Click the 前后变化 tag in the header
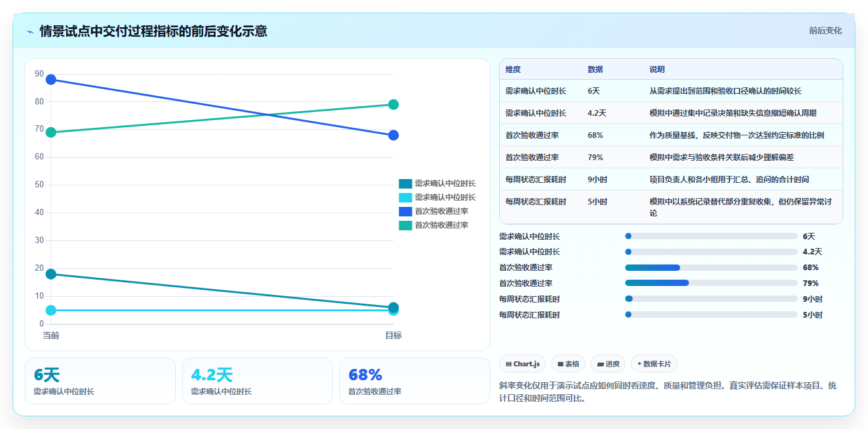This screenshot has width=868, height=429. (825, 30)
